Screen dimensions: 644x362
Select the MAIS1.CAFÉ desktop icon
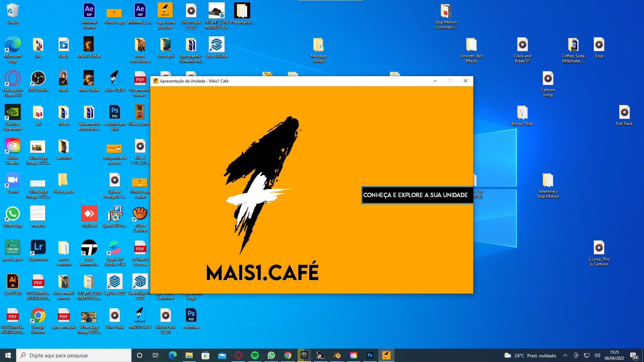pos(140,318)
